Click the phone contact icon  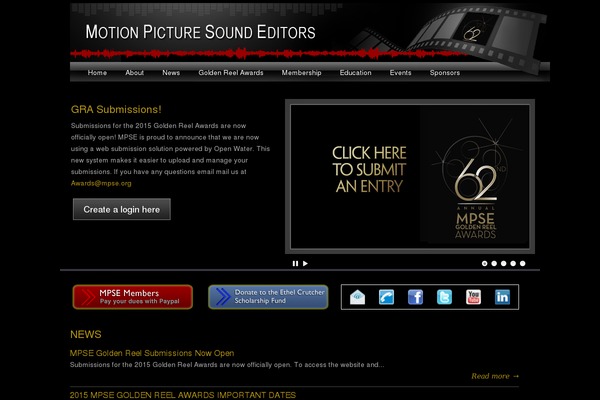point(386,297)
